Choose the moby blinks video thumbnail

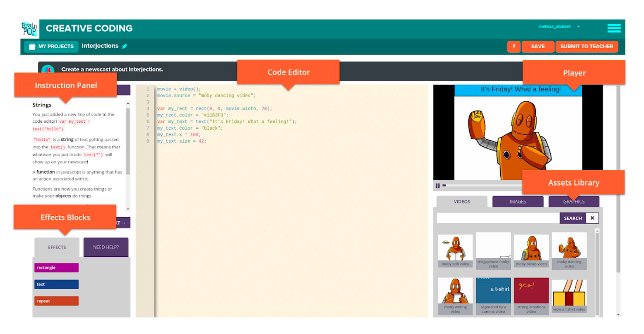click(x=531, y=251)
